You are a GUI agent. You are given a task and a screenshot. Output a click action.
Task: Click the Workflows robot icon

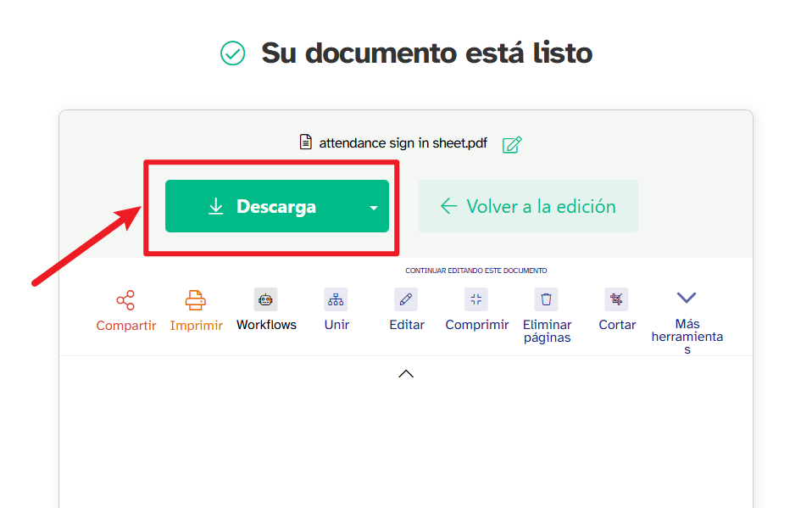(x=265, y=299)
